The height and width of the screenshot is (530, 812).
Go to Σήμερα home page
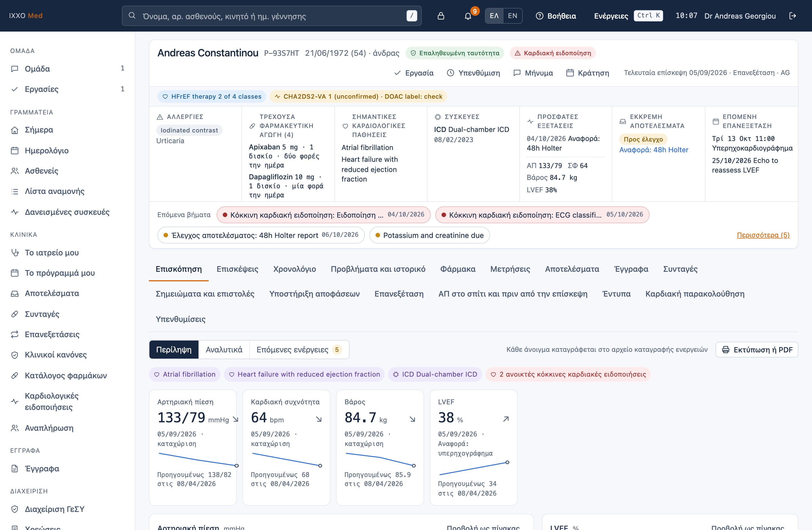click(68, 130)
